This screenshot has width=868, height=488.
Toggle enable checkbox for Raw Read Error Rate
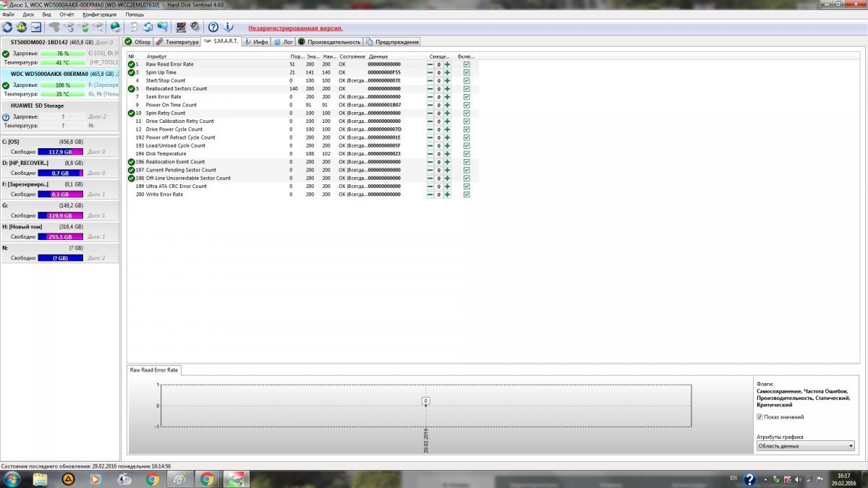tap(467, 64)
